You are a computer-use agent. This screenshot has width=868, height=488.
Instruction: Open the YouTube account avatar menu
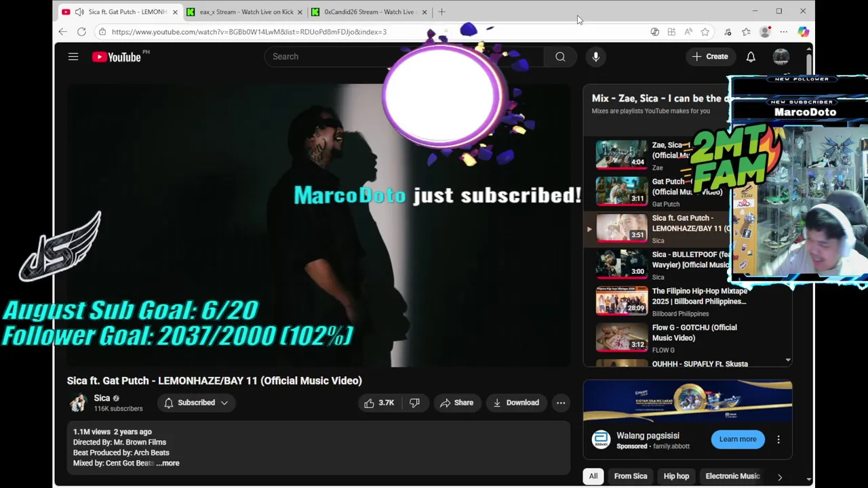tap(781, 57)
